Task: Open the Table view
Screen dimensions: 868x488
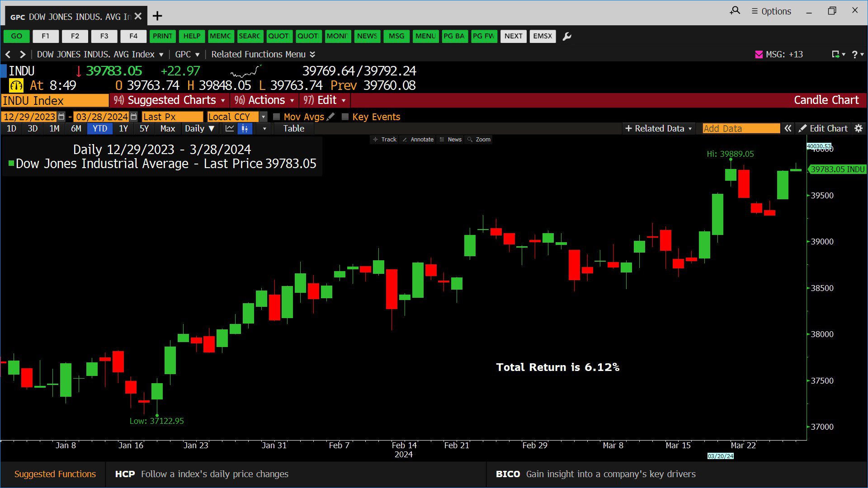Action: tap(294, 128)
